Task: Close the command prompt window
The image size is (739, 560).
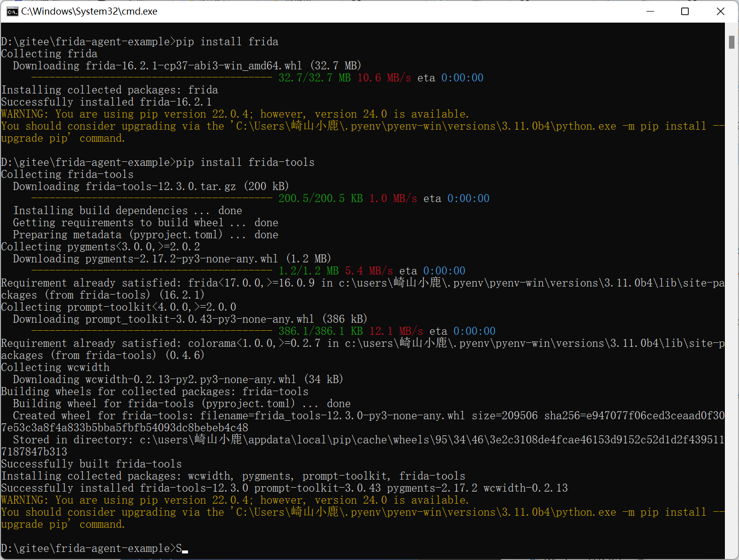Action: (720, 12)
